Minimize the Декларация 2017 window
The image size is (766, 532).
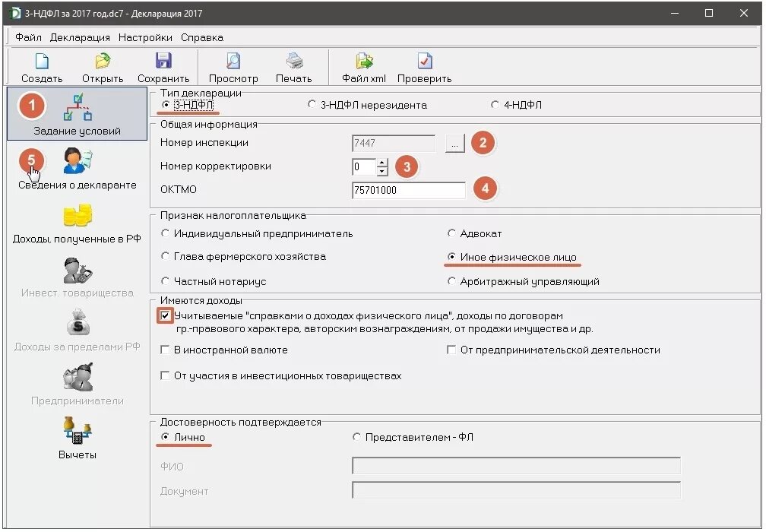[x=675, y=13]
